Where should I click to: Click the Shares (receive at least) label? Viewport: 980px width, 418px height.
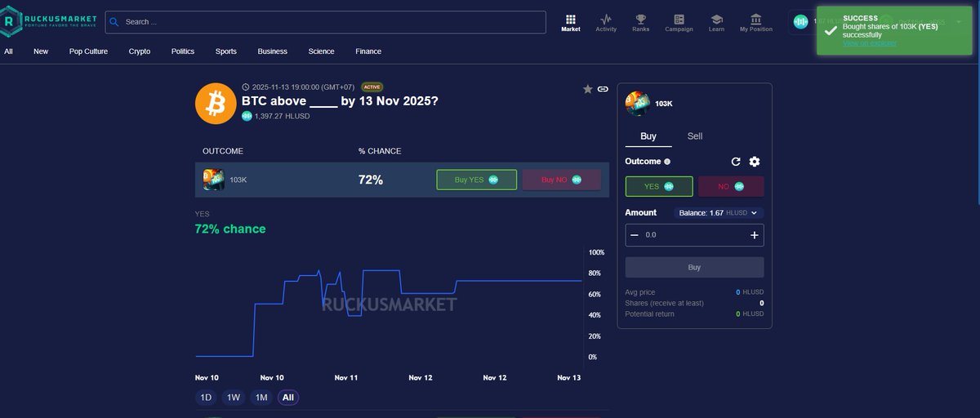click(664, 303)
